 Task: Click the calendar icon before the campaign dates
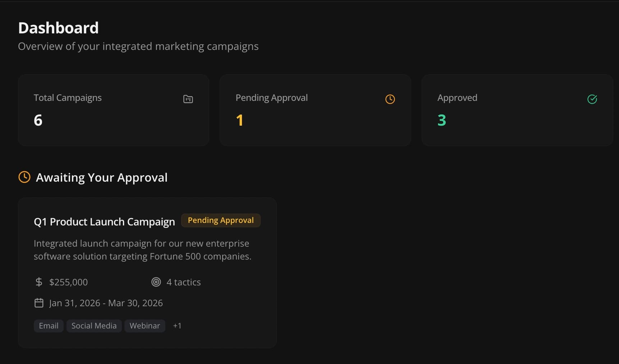coord(38,303)
